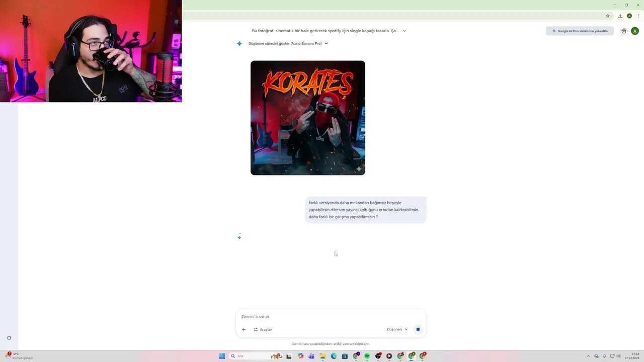This screenshot has height=362, width=644.
Task: Bookmark this page with the star icon
Action: coord(608,16)
